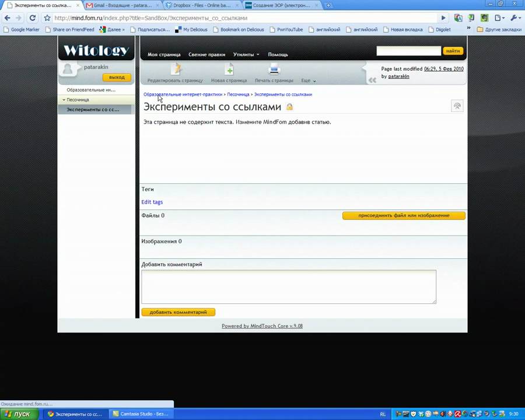Open Share on FriendFeed bookmark
The image size is (525, 420).
click(x=69, y=30)
